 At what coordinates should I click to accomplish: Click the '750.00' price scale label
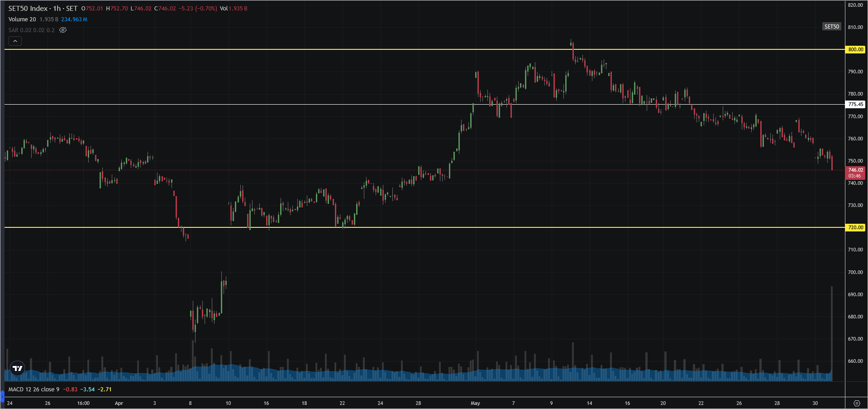click(x=855, y=161)
